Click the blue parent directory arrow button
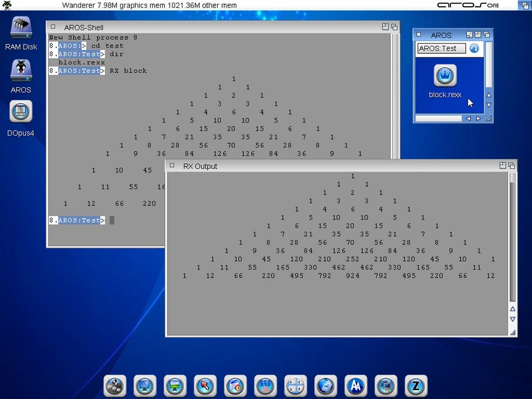 tap(474, 48)
